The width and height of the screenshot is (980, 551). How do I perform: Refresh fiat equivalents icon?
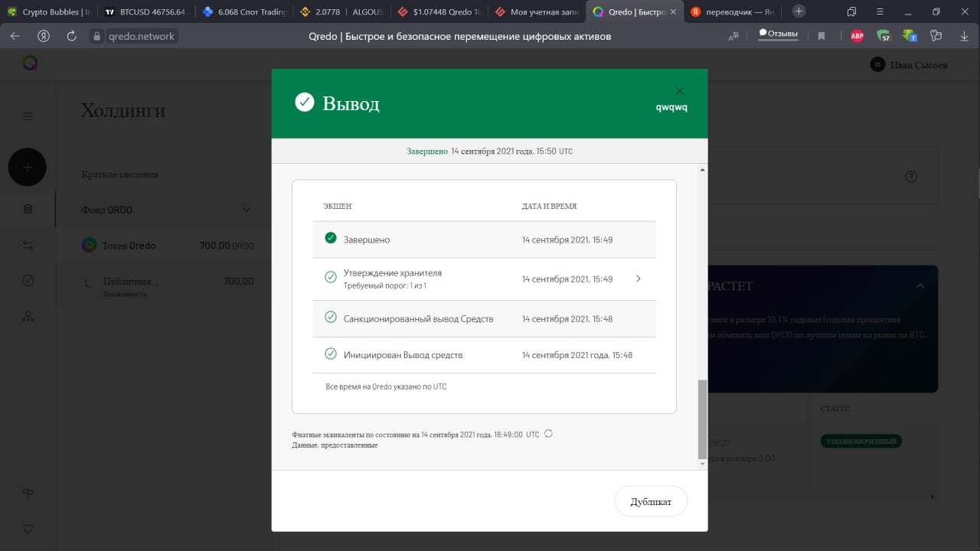(548, 433)
